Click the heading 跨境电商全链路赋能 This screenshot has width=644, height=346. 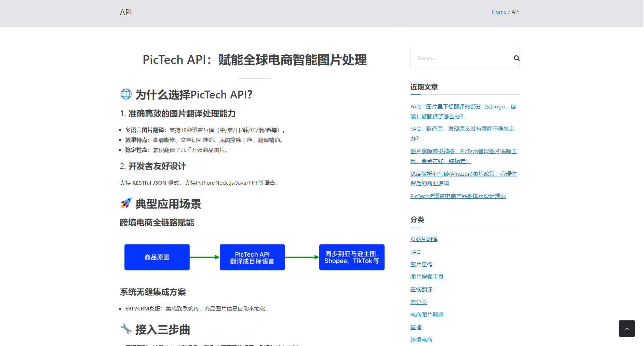click(157, 223)
